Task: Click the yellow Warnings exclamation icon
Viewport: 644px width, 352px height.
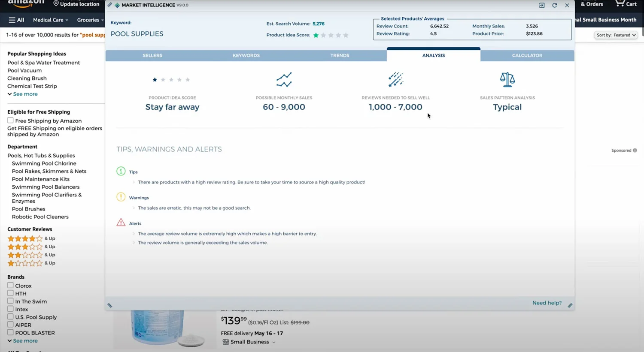Action: [x=121, y=197]
